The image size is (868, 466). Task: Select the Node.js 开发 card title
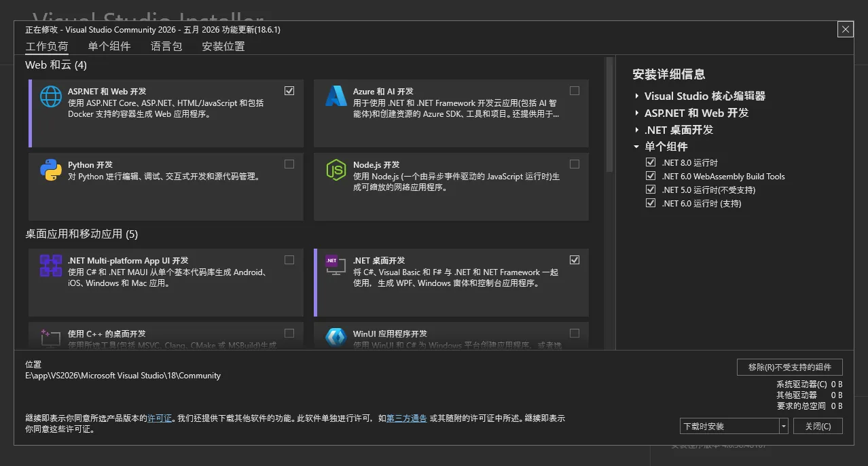(376, 164)
